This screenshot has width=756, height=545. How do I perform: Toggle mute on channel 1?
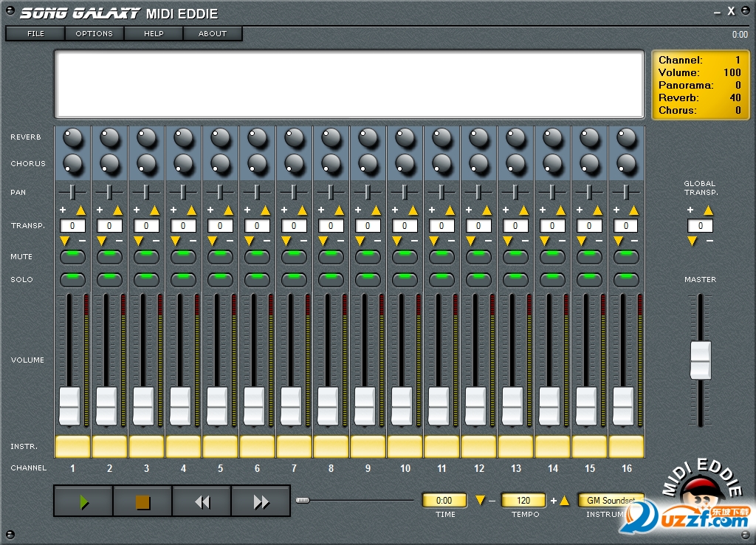pos(73,256)
